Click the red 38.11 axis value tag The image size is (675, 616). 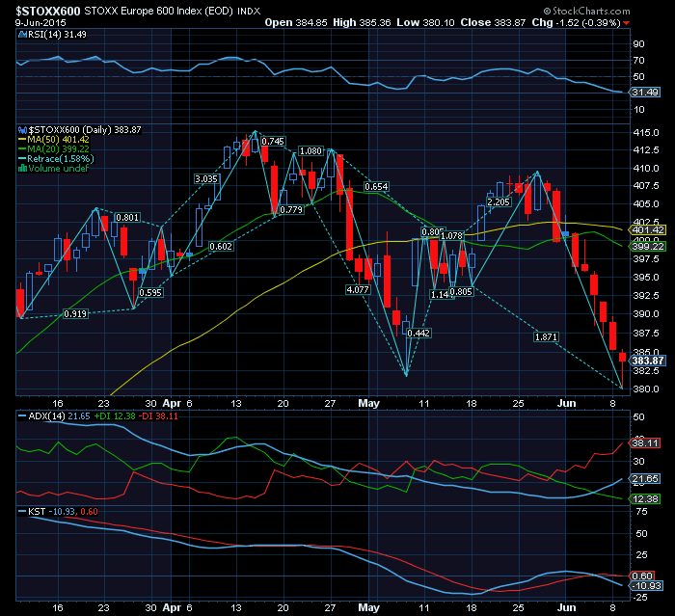pos(645,442)
